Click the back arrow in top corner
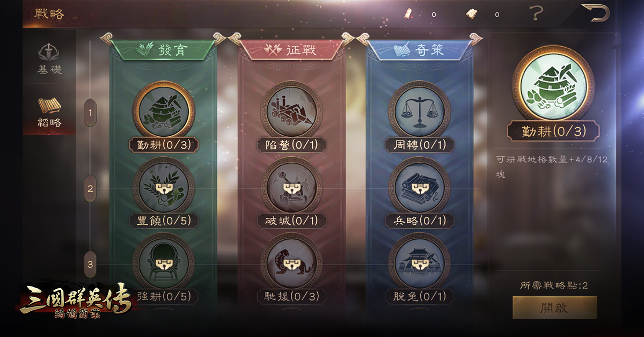644x337 pixels. pyautogui.click(x=596, y=13)
